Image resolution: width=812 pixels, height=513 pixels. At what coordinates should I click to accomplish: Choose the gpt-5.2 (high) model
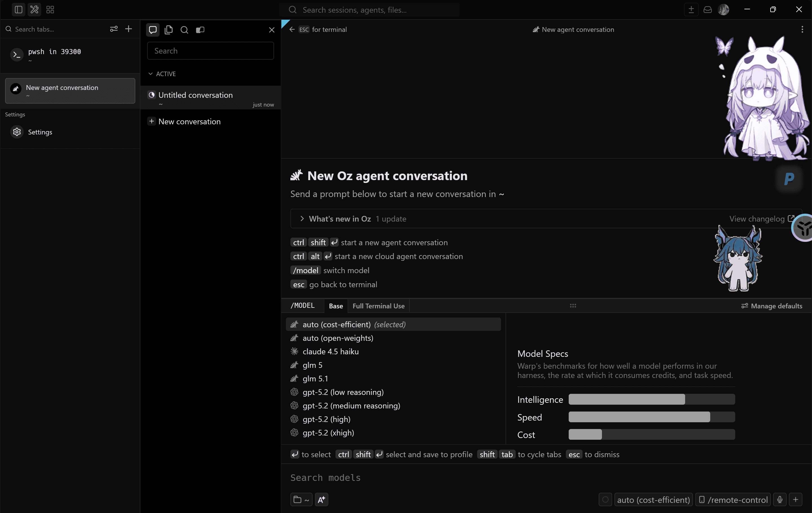click(x=393, y=419)
